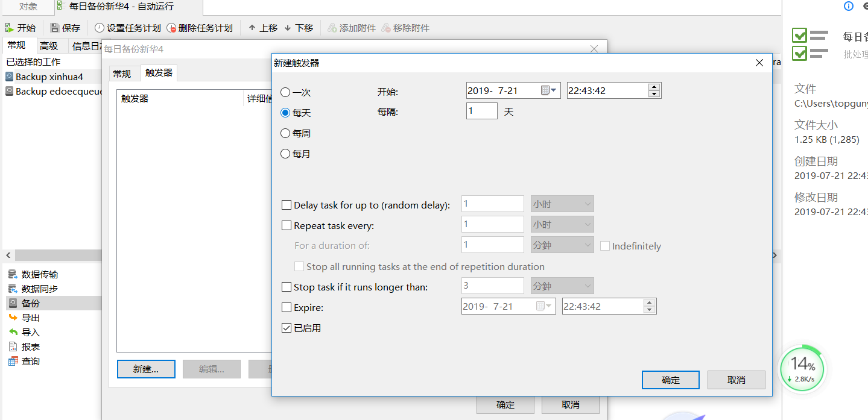Click Move Down (下移) arrow icon
The width and height of the screenshot is (868, 420).
(x=288, y=28)
